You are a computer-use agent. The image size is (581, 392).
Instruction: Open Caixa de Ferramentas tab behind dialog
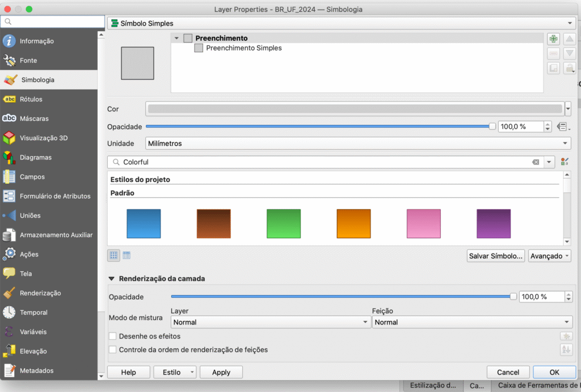536,385
